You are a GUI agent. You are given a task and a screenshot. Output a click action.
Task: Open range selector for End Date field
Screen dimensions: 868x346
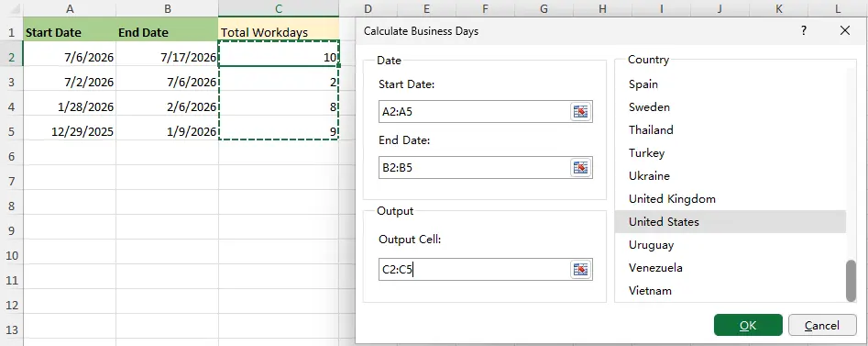pos(580,167)
